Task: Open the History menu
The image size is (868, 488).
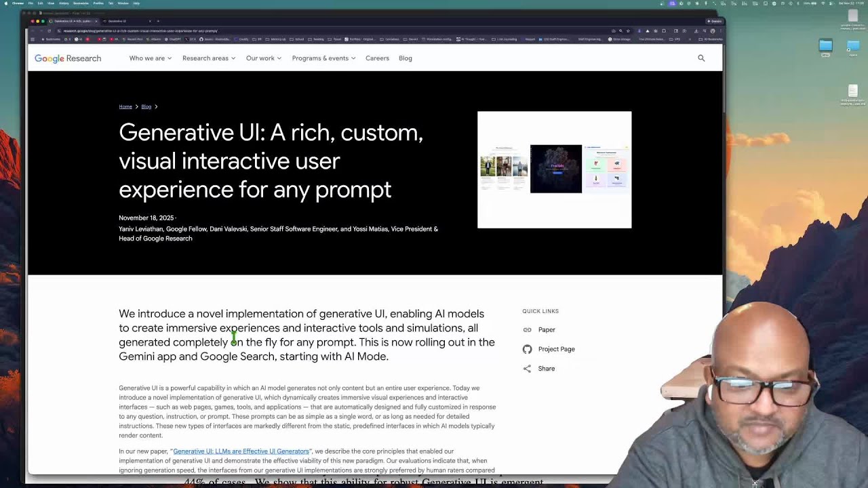Action: [64, 3]
